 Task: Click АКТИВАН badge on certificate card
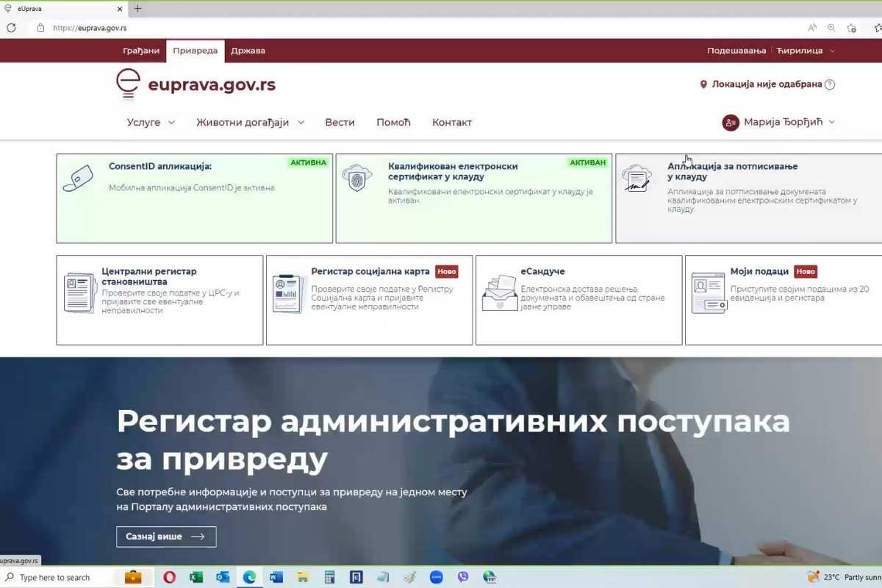pyautogui.click(x=588, y=162)
